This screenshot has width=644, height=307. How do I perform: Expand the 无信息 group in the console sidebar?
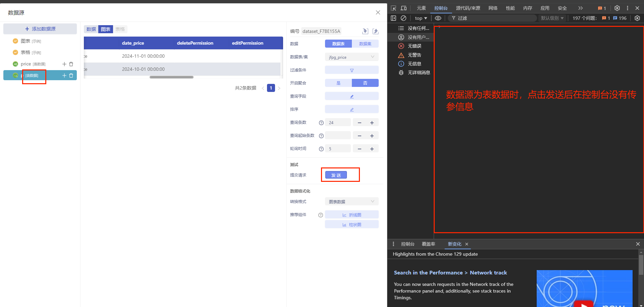pyautogui.click(x=410, y=64)
